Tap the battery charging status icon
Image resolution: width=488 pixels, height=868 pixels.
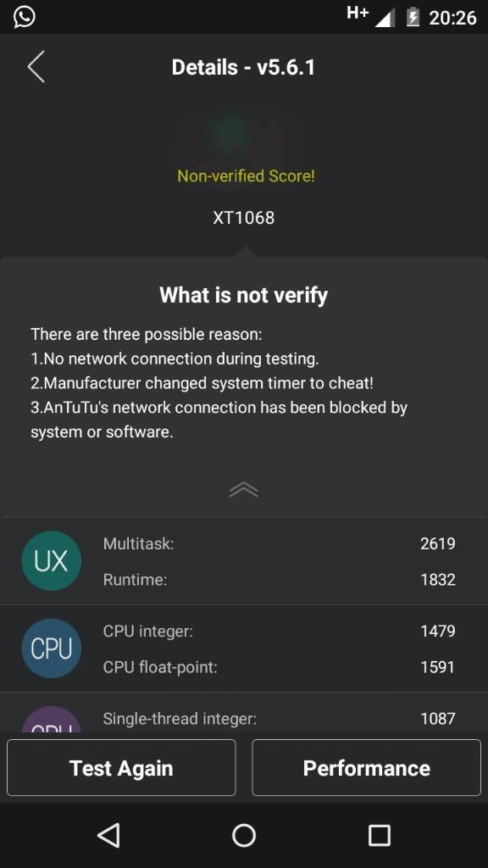pyautogui.click(x=413, y=17)
